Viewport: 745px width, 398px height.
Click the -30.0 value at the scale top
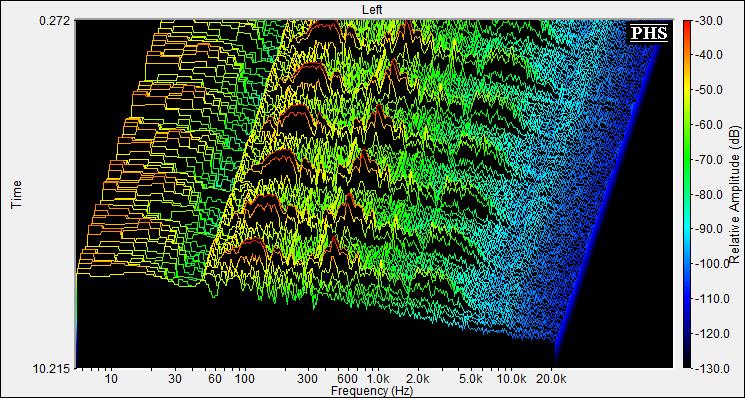(x=711, y=21)
